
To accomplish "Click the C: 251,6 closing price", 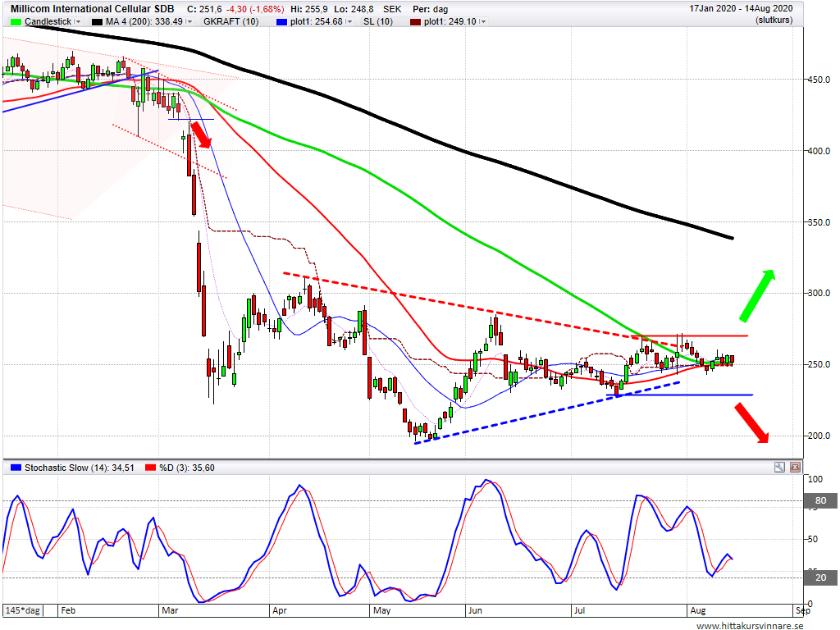I will (204, 9).
